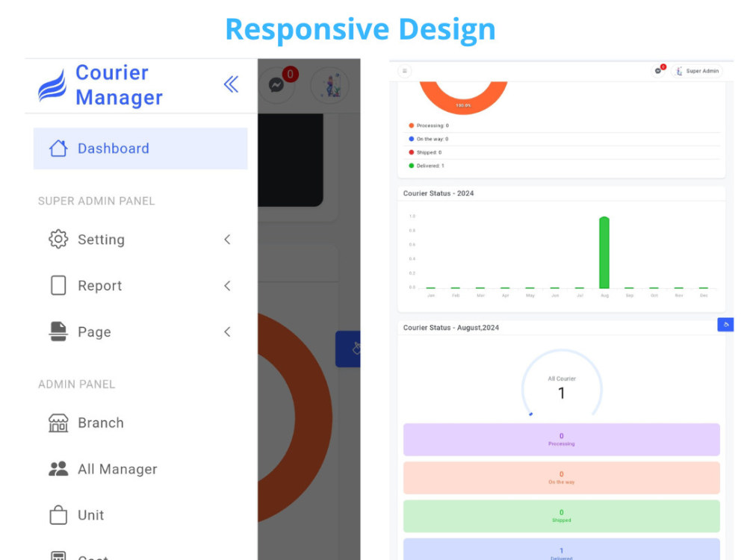Click the Unit shopping bag icon
747x560 pixels.
[x=58, y=514]
